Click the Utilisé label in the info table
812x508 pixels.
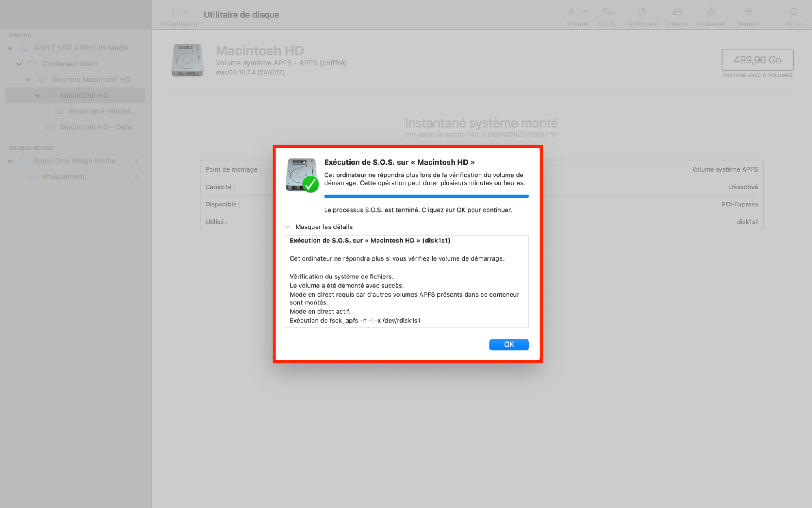[216, 222]
